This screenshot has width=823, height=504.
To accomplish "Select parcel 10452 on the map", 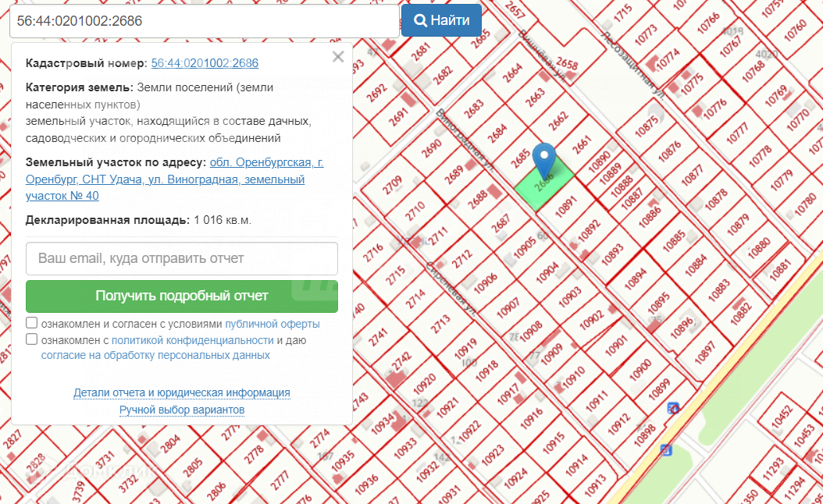I will pyautogui.click(x=782, y=415).
